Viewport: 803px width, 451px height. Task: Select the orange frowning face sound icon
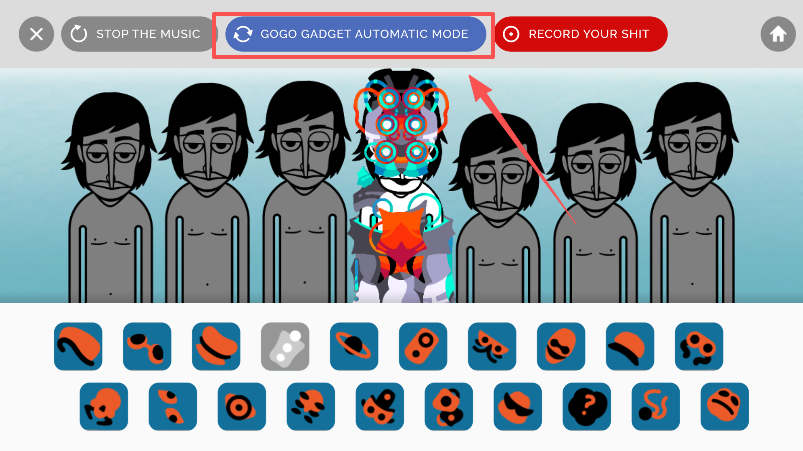click(725, 406)
